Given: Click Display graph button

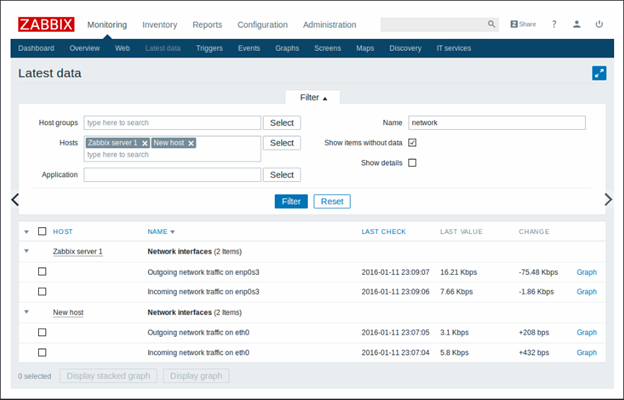Looking at the screenshot, I should tap(196, 376).
